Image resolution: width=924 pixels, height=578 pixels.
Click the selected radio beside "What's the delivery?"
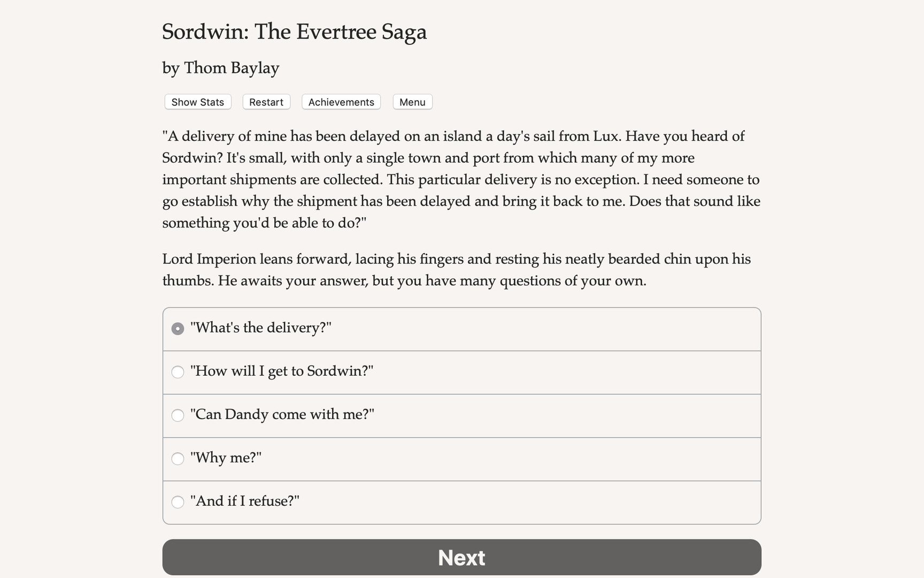pos(178,328)
